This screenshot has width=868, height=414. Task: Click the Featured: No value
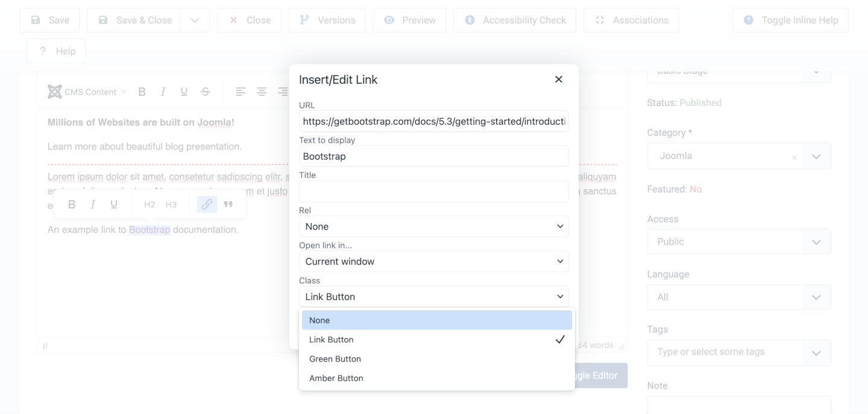pyautogui.click(x=696, y=189)
